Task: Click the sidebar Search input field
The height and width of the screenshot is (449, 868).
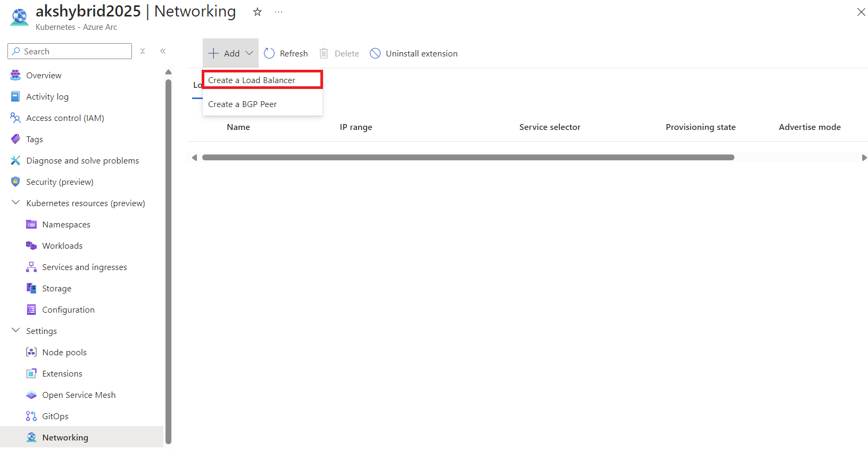Action: [70, 51]
